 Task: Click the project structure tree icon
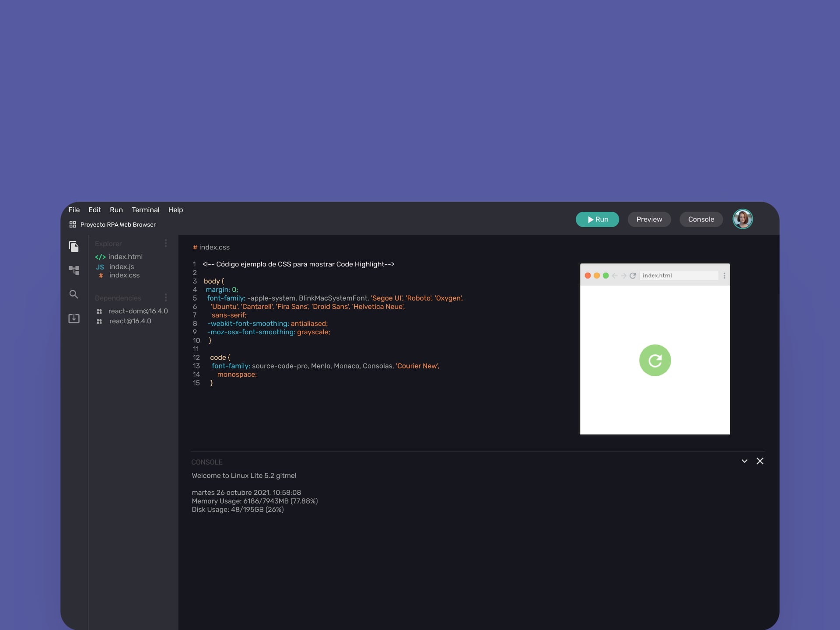[73, 270]
